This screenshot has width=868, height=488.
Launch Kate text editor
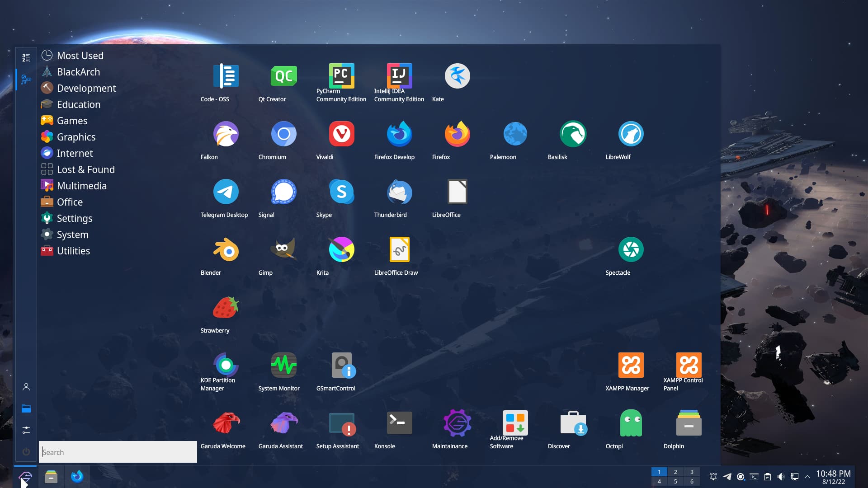[x=457, y=76]
